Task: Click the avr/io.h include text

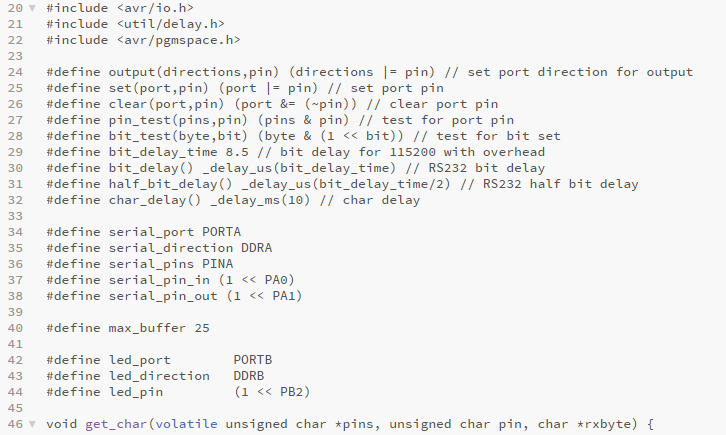Action: click(x=155, y=8)
